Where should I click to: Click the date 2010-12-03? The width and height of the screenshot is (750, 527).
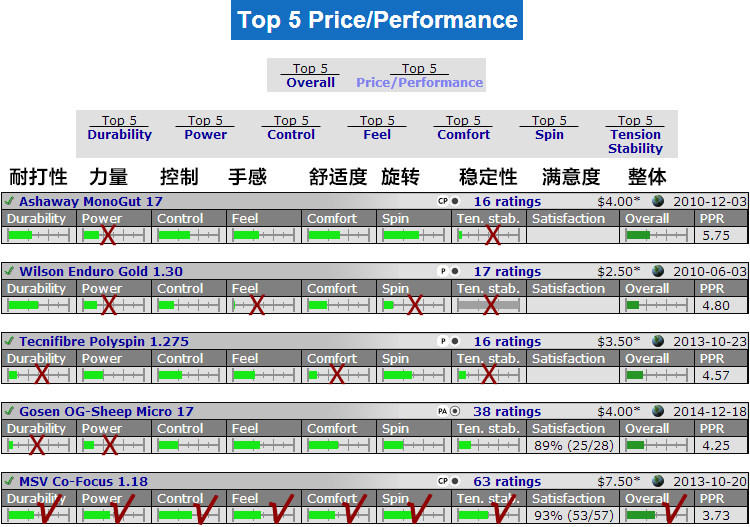(x=710, y=201)
